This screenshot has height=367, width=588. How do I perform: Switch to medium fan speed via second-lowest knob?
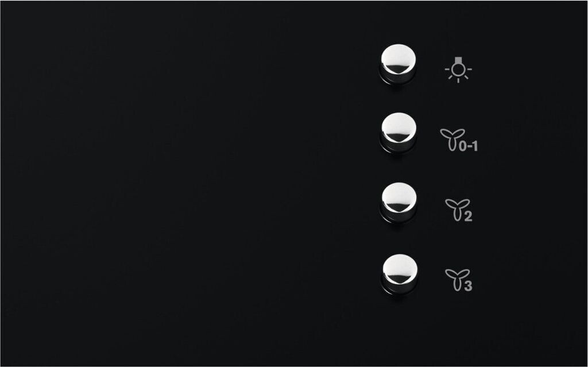(399, 203)
